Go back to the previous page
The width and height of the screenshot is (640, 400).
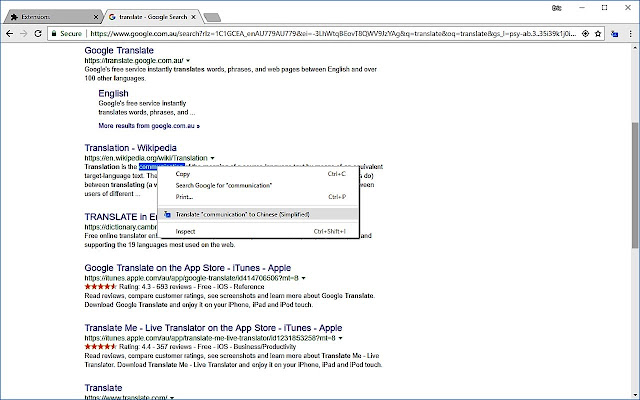[9, 34]
